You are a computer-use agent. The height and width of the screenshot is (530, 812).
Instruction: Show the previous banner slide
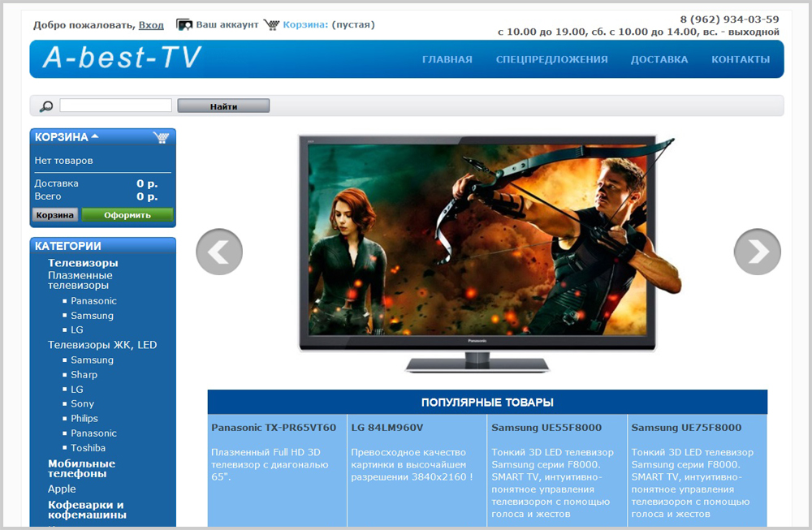(x=219, y=252)
